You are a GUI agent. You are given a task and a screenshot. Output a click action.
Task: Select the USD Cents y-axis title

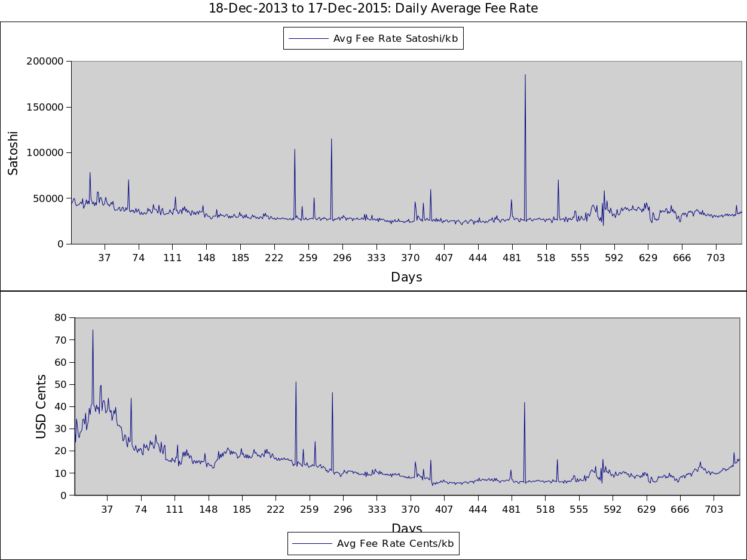(x=41, y=406)
